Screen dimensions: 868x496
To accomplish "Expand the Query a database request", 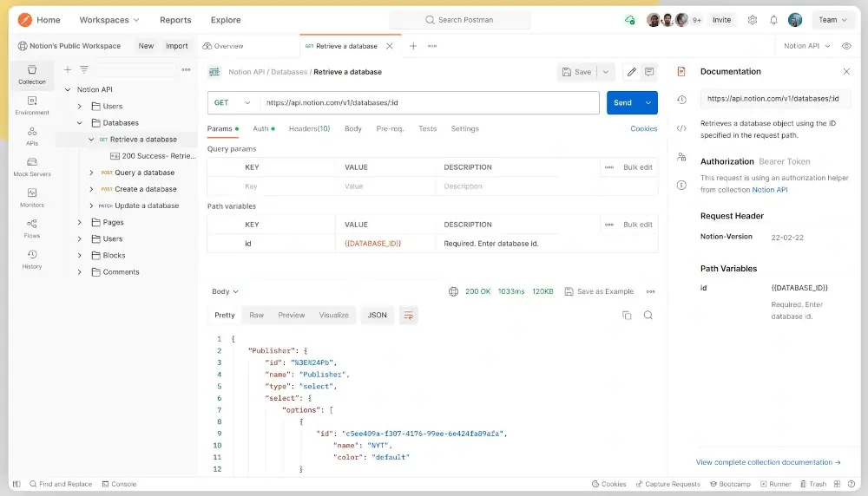I will [x=91, y=173].
